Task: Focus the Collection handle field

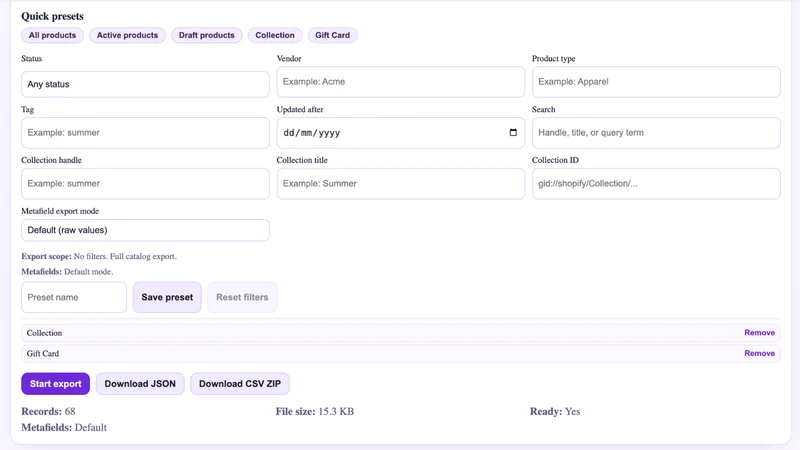Action: coord(145,184)
